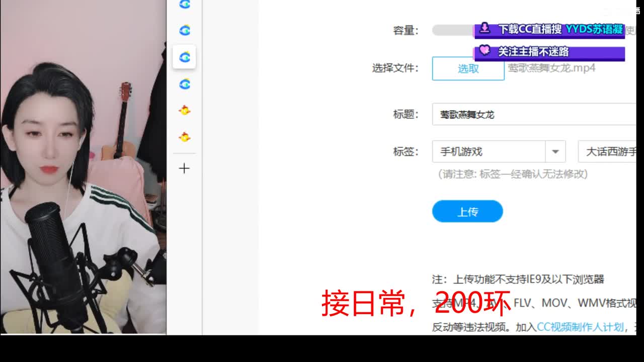Click the 选取 file picker button
644x362 pixels.
pyautogui.click(x=468, y=68)
